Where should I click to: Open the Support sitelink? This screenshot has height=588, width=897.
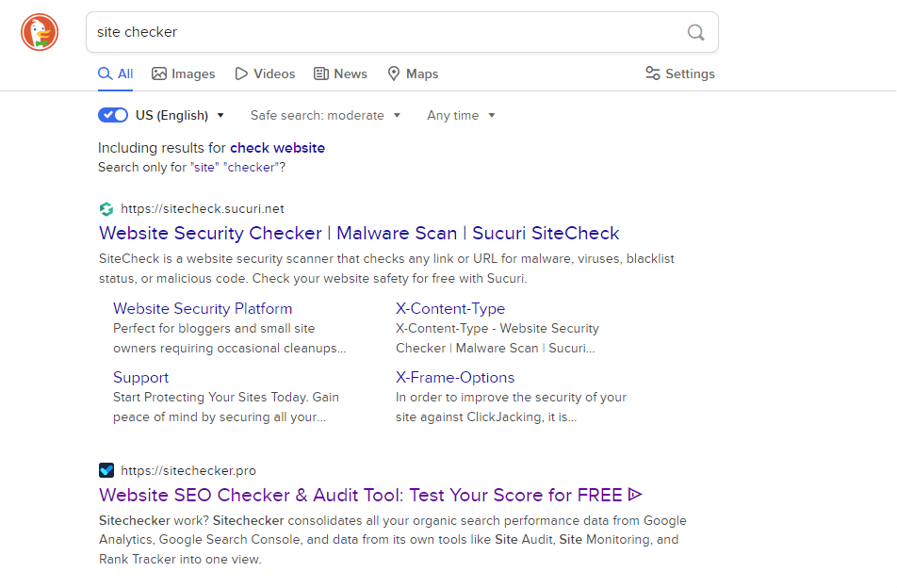[x=140, y=378]
